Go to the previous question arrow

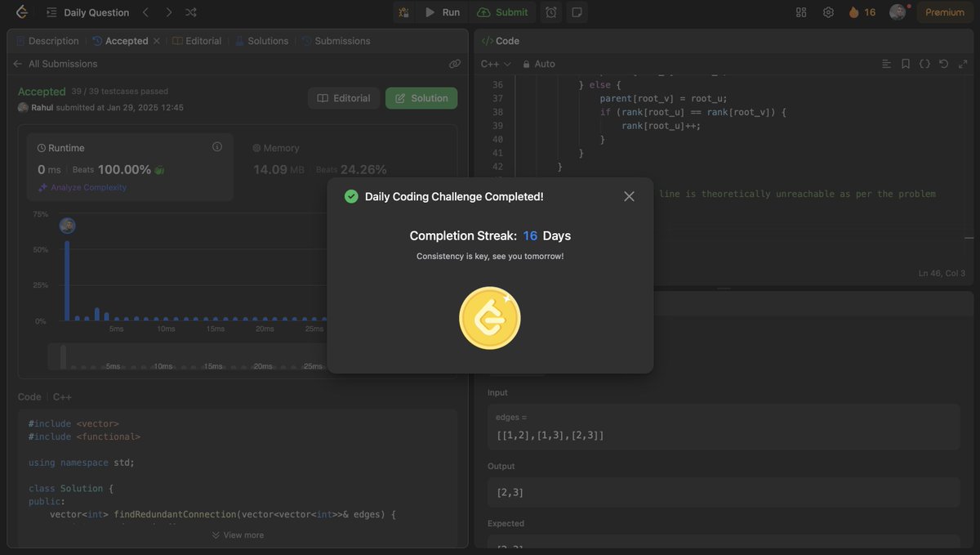click(145, 12)
